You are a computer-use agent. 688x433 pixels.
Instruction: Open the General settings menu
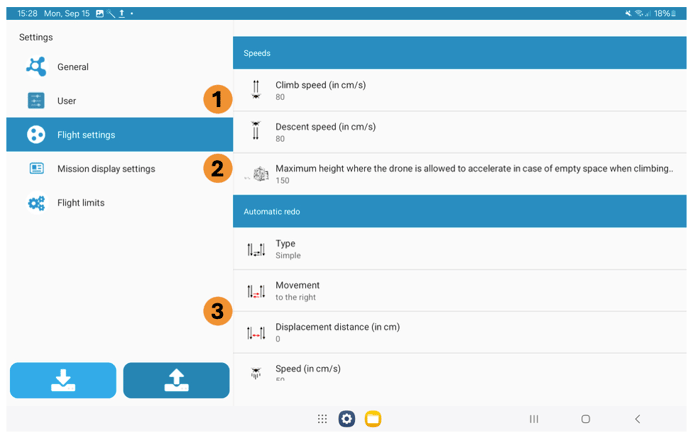pyautogui.click(x=73, y=67)
